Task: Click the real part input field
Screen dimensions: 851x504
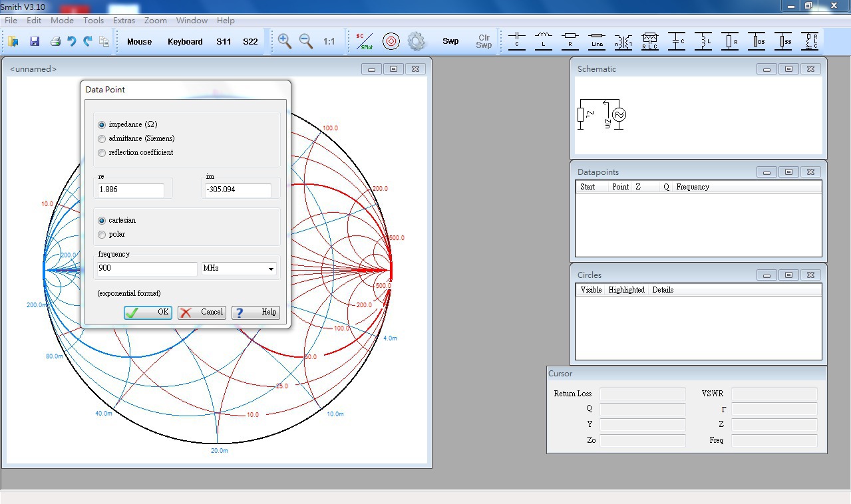Action: [130, 190]
